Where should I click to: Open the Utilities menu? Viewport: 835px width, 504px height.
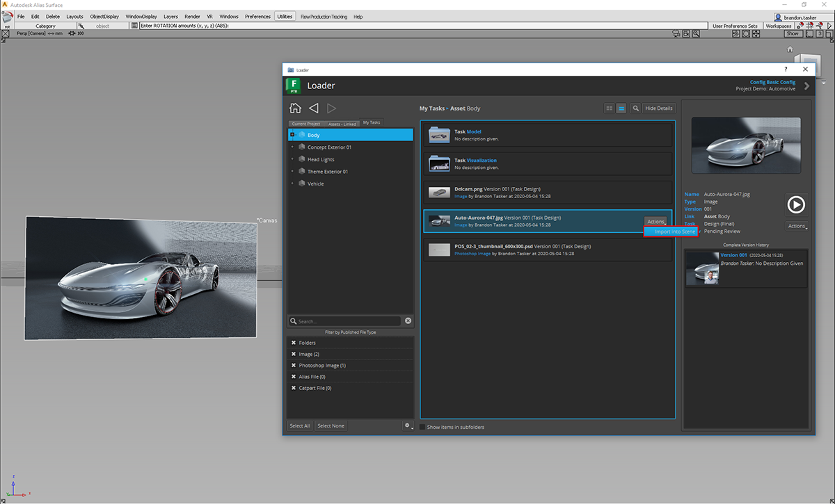click(x=284, y=16)
